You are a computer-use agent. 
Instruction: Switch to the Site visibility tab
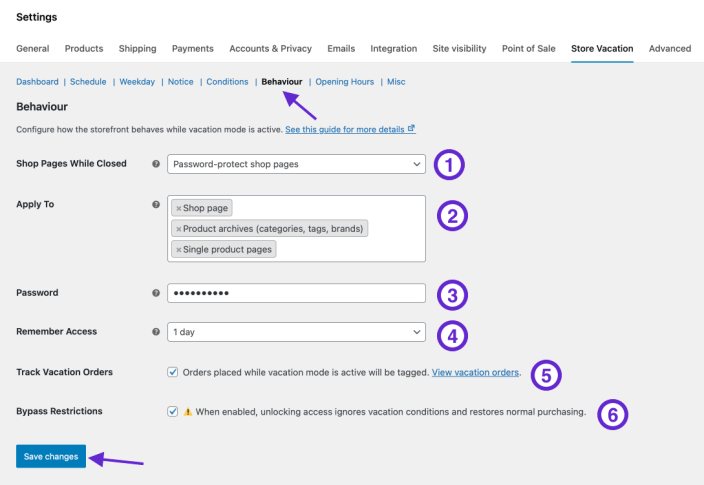click(459, 48)
